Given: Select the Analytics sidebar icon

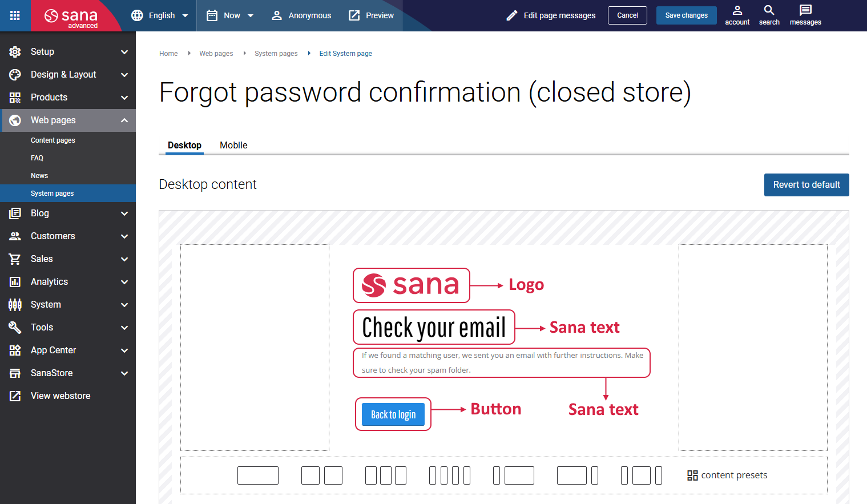Looking at the screenshot, I should click(14, 281).
